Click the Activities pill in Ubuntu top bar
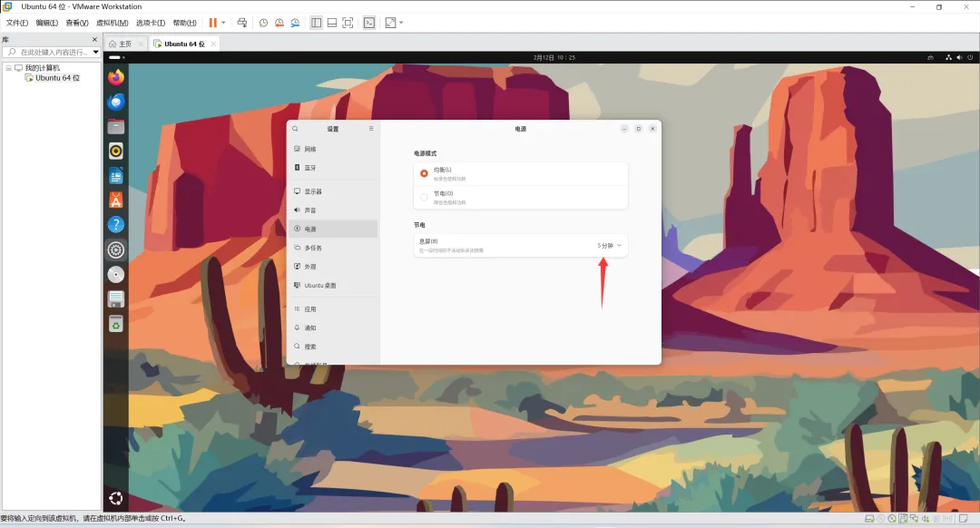 click(116, 57)
